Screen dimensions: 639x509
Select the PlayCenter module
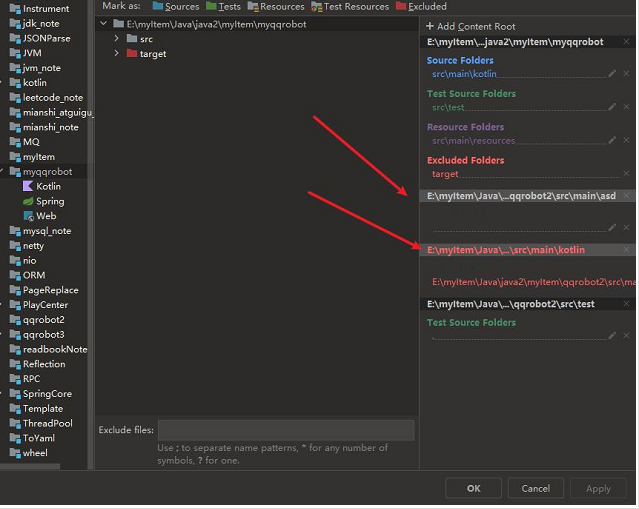tap(39, 304)
